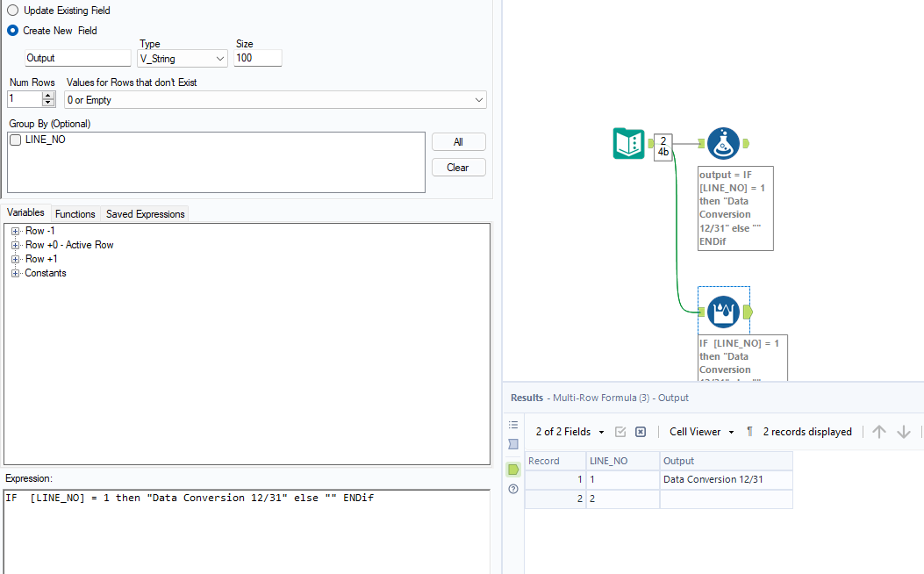This screenshot has height=574, width=924.
Task: Select the Formula tool on canvas
Action: point(722,142)
